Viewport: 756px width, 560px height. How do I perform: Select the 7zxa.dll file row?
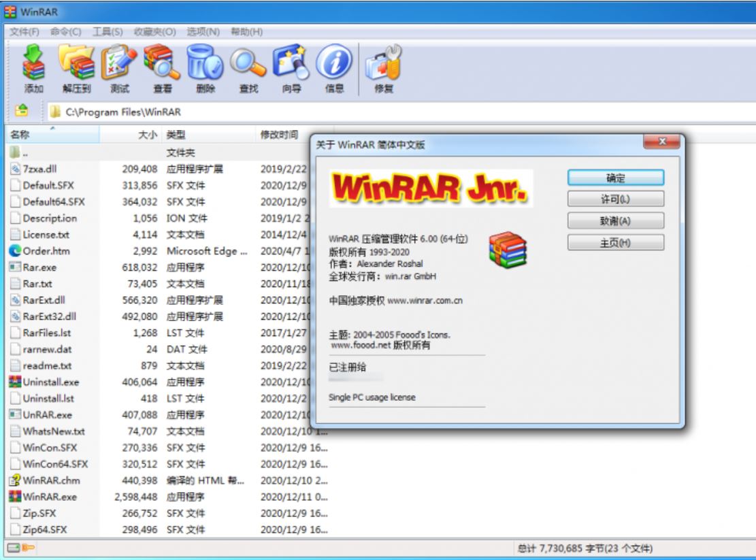pos(159,169)
